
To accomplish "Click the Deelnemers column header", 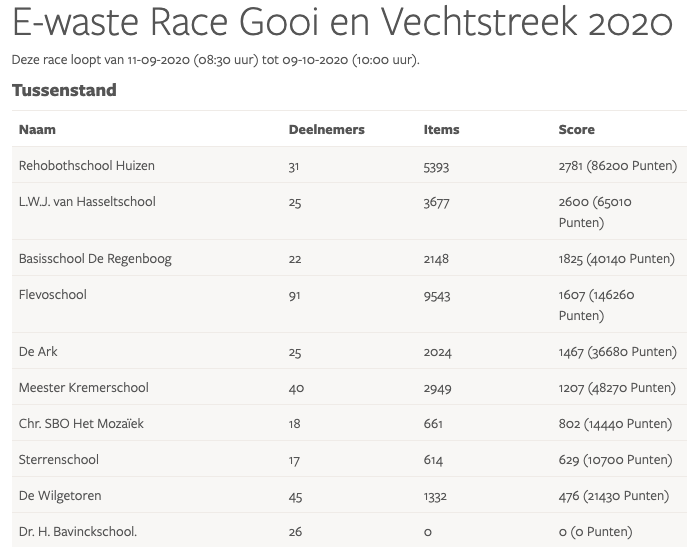I will point(326,129).
